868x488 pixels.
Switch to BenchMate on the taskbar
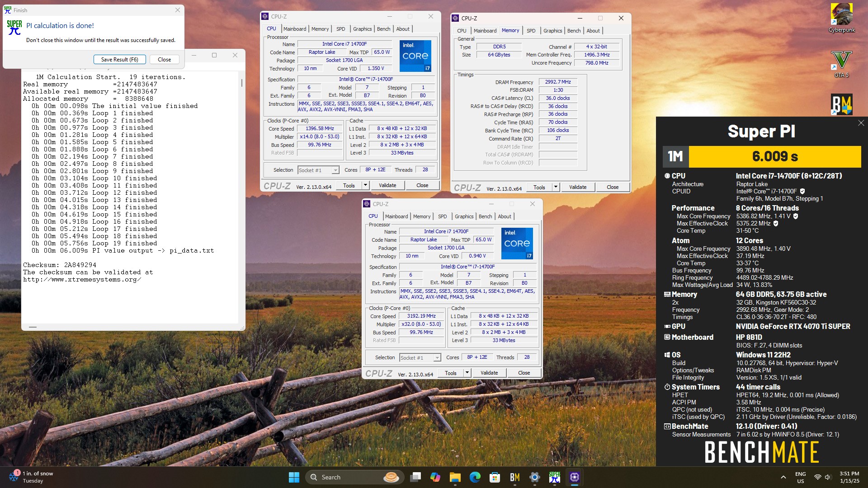[x=514, y=477]
